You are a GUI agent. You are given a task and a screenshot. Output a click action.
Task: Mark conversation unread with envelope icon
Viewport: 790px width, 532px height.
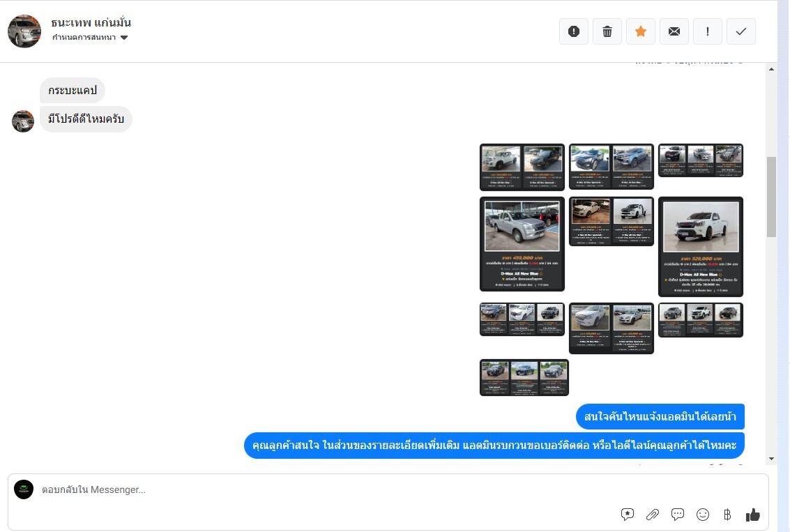tap(674, 31)
